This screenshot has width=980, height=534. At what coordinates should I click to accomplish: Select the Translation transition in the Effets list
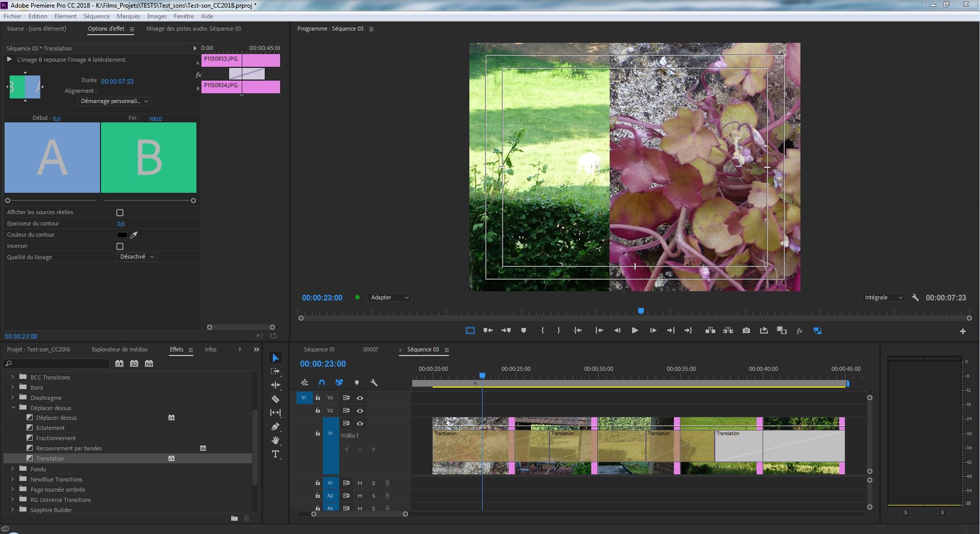point(50,459)
